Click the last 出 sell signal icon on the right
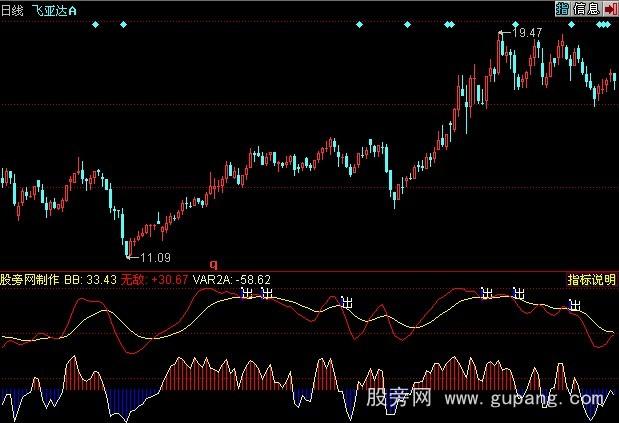The image size is (619, 423). (575, 304)
